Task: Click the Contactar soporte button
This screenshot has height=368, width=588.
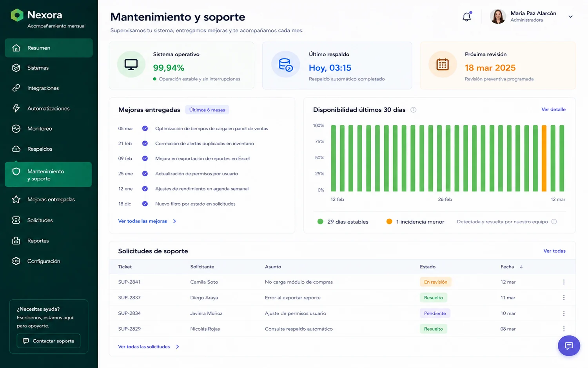Action: pos(49,341)
